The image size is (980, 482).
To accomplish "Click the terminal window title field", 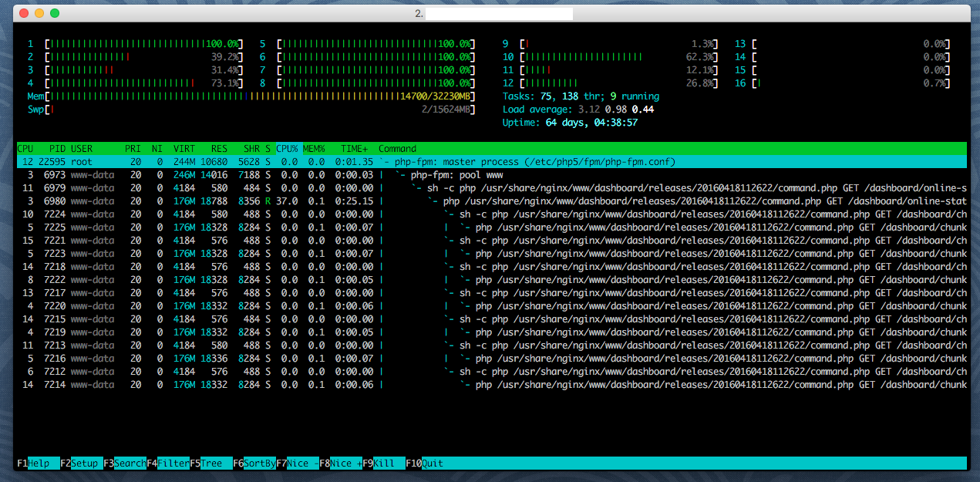I will coord(499,13).
